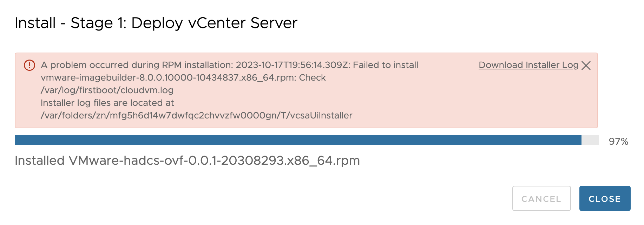Select the CANCEL button
The height and width of the screenshot is (225, 644).
(541, 198)
